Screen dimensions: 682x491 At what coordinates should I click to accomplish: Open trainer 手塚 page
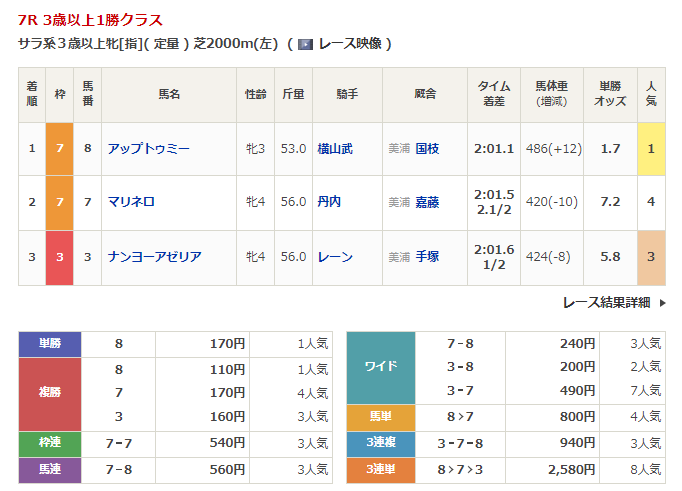pos(428,257)
